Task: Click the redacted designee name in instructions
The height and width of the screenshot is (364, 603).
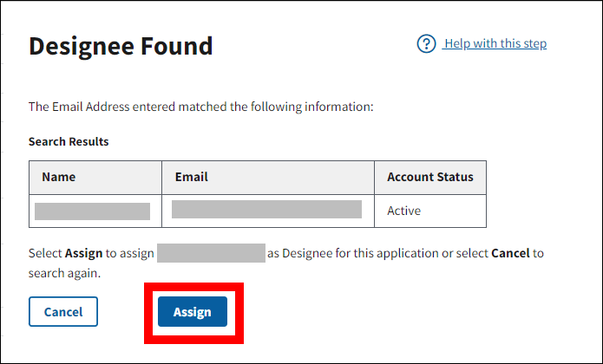Action: point(211,253)
